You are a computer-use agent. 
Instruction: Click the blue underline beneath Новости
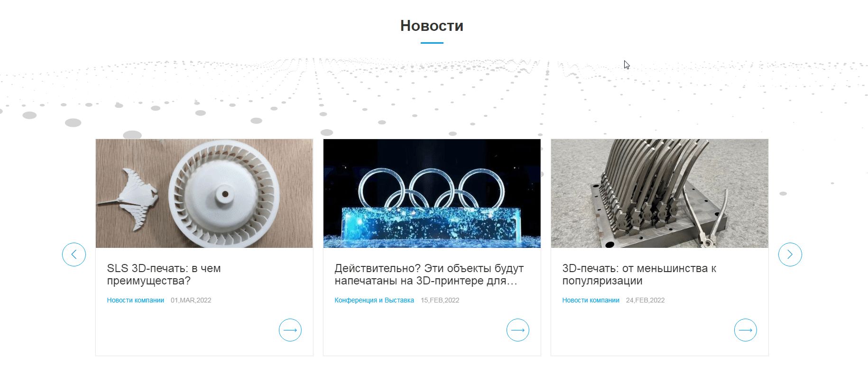(432, 43)
